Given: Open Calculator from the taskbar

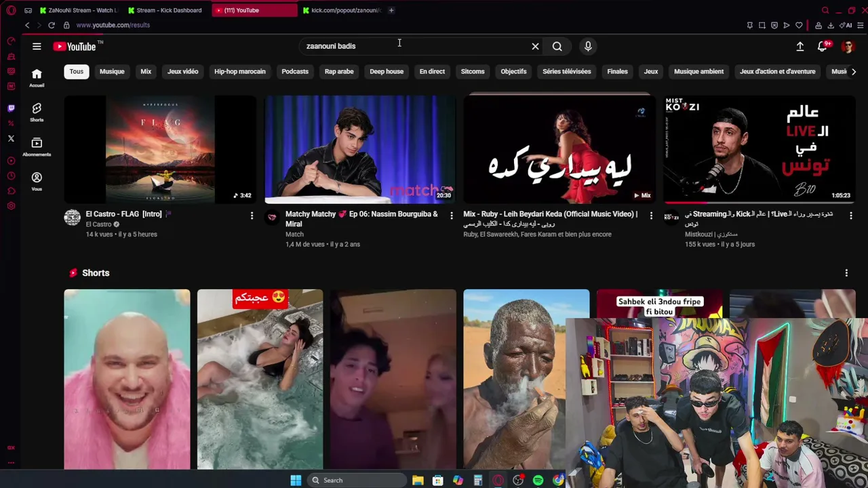Looking at the screenshot, I should 478,481.
